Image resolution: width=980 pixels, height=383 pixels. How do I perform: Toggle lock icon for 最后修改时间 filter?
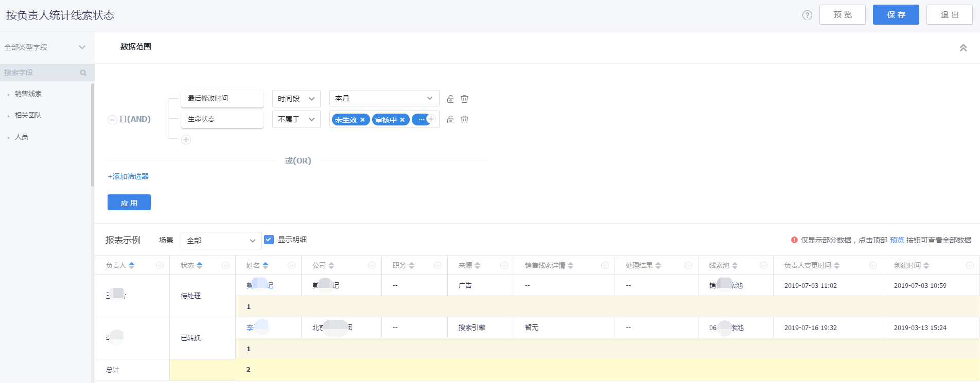pyautogui.click(x=450, y=99)
